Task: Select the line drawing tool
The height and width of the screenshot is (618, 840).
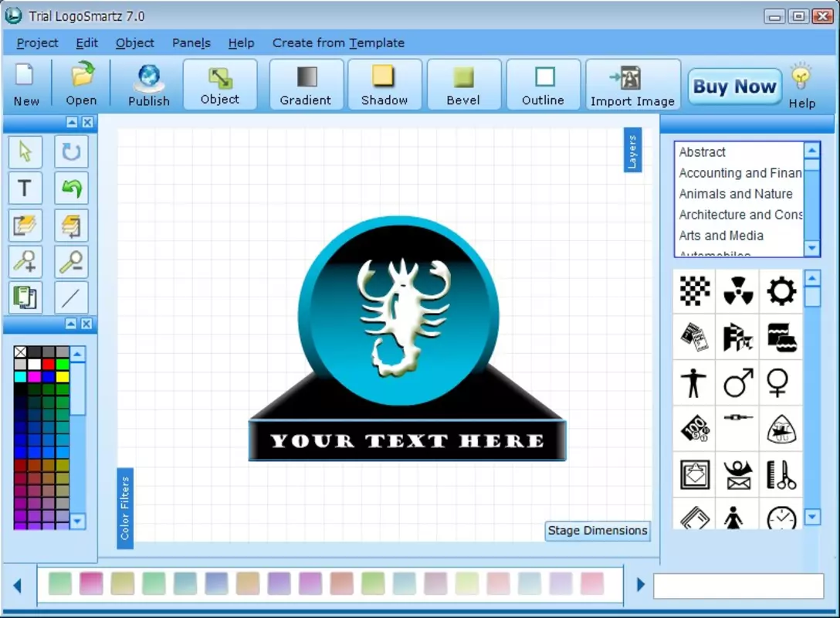Action: (71, 298)
